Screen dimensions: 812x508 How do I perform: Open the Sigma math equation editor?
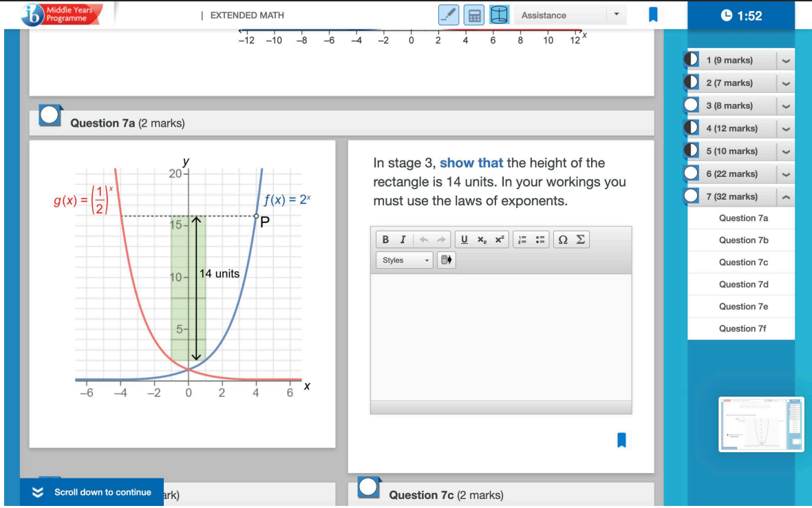tap(581, 240)
